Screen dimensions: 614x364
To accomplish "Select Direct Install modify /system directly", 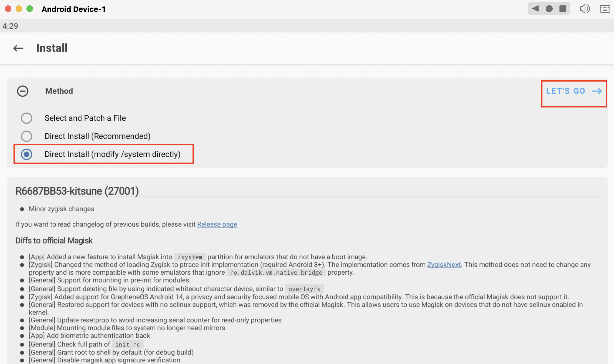I will coord(26,154).
